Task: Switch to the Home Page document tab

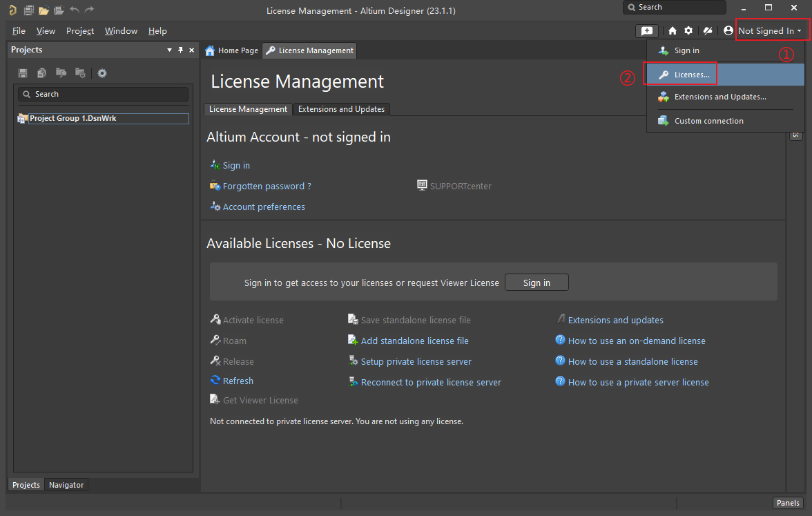Action: [x=231, y=50]
